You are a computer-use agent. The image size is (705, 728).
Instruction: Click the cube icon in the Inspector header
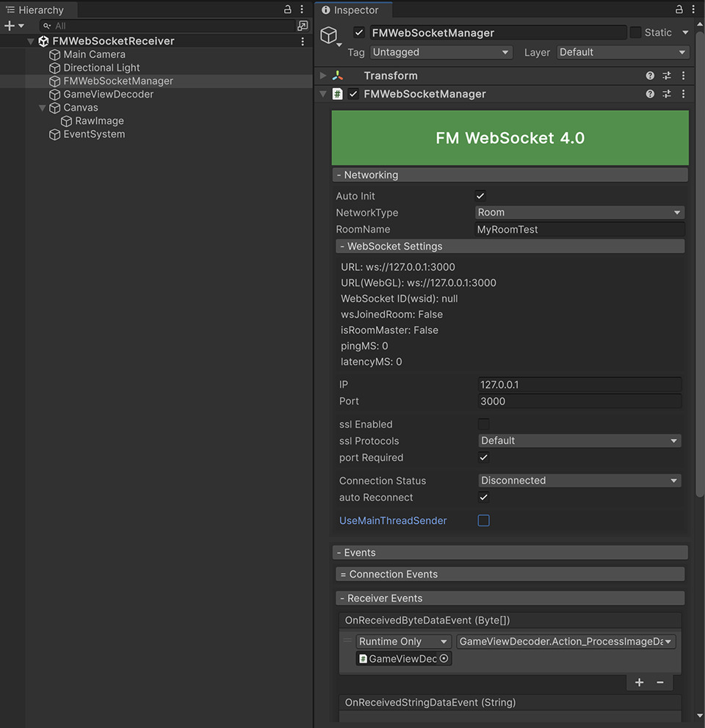tap(328, 32)
